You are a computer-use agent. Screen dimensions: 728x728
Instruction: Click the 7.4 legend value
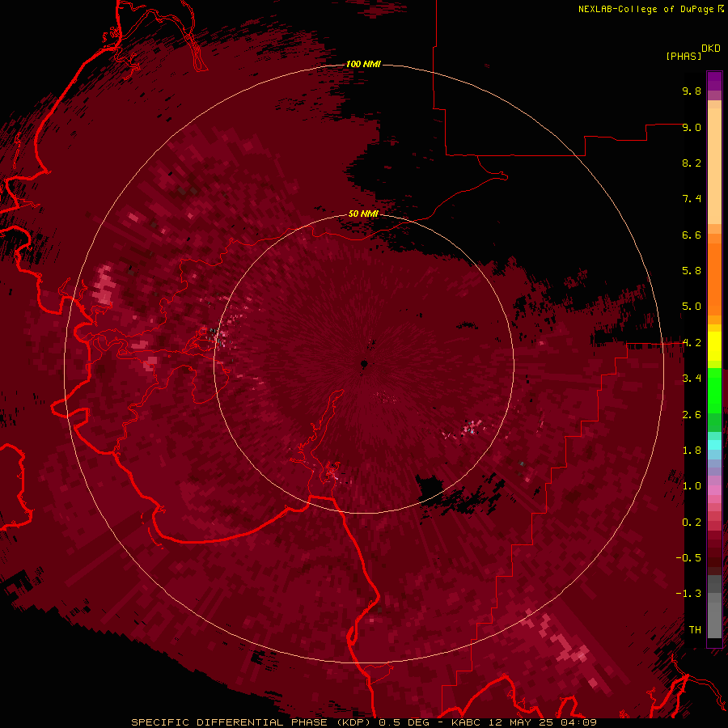pos(692,199)
